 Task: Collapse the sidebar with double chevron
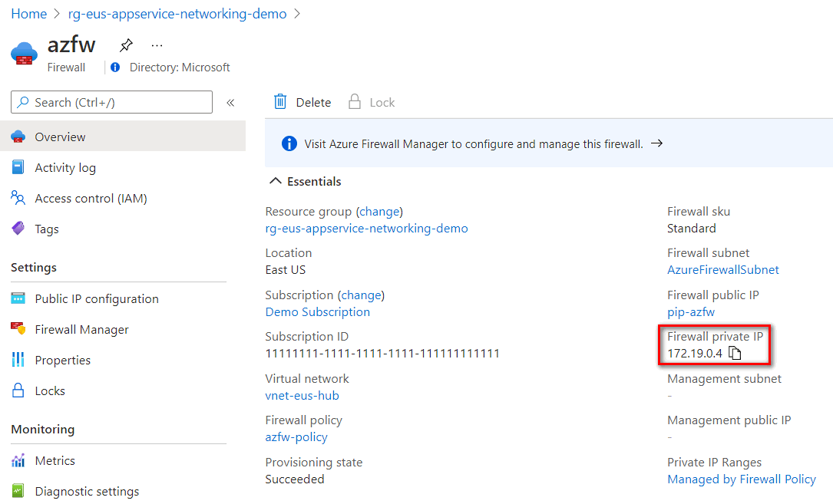coord(230,102)
